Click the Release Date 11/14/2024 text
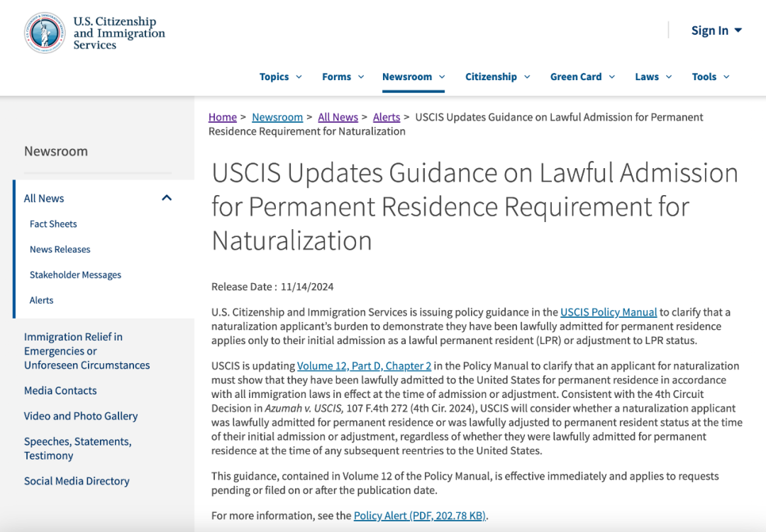Image resolution: width=766 pixels, height=532 pixels. click(272, 287)
